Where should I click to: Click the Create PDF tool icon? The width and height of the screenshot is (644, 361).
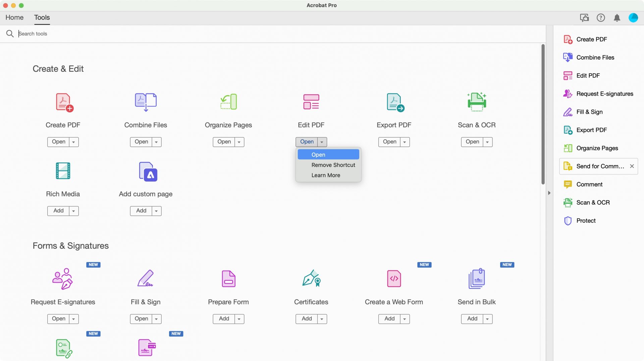tap(63, 102)
